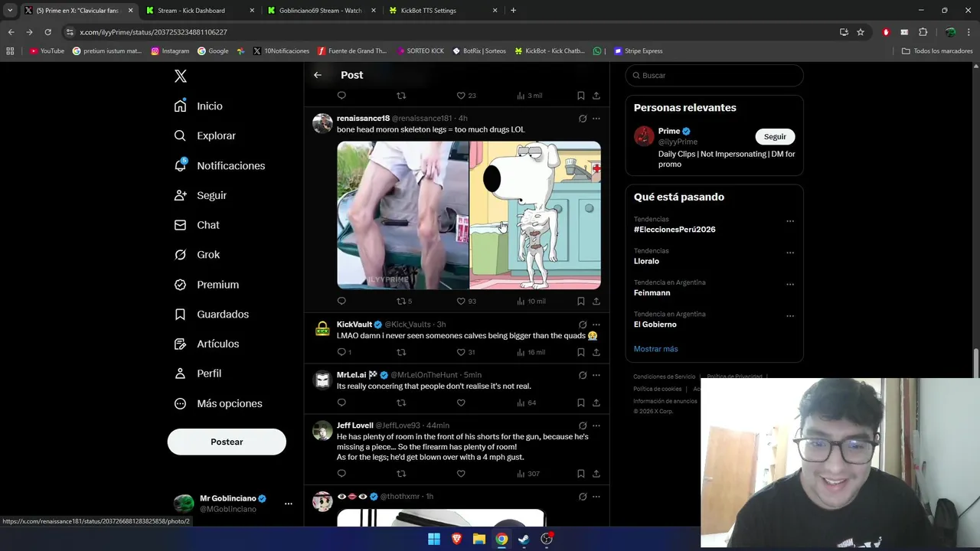
Task: Switch to KickBot TTS Settings tab
Action: point(443,11)
